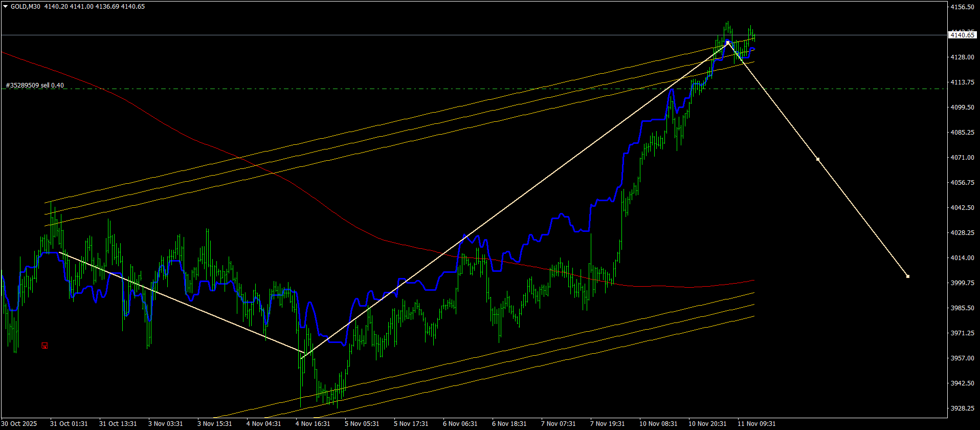Click the 5 Nov 05:31 time label
Screen dimensions: 980x430
[362, 424]
